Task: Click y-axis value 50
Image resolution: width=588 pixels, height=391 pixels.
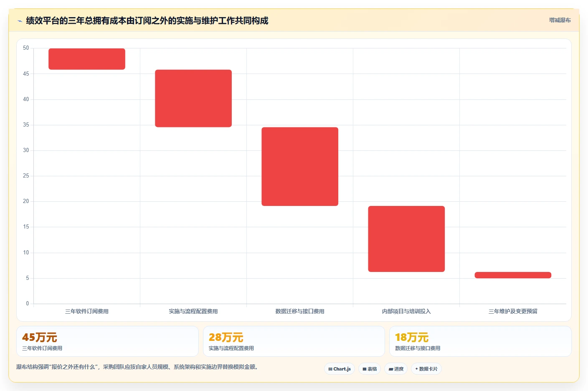Action: pos(26,48)
